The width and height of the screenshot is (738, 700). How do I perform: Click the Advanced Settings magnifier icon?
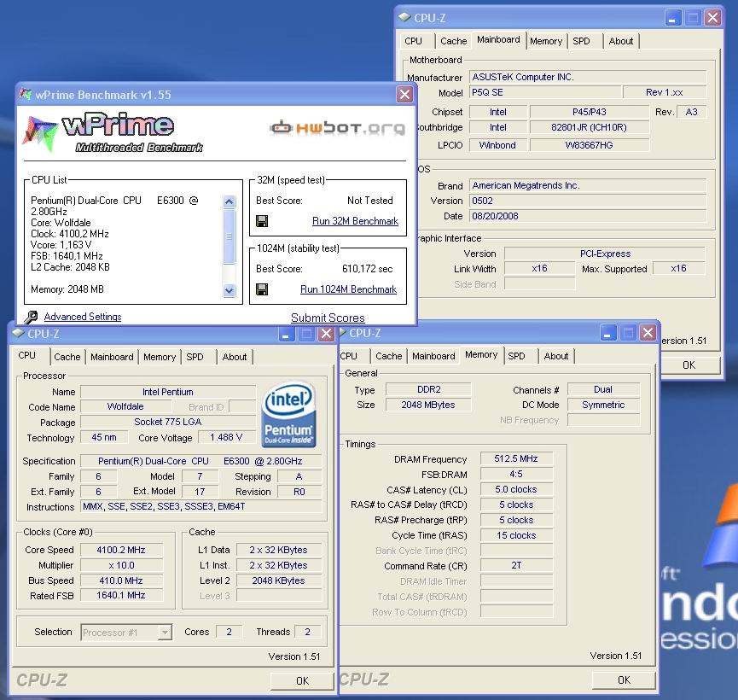(x=31, y=317)
